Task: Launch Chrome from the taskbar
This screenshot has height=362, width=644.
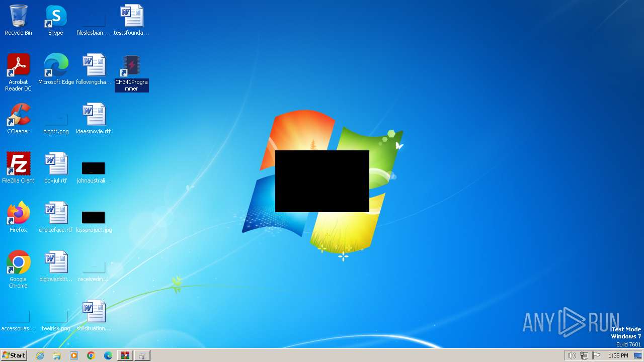Action: (91, 355)
